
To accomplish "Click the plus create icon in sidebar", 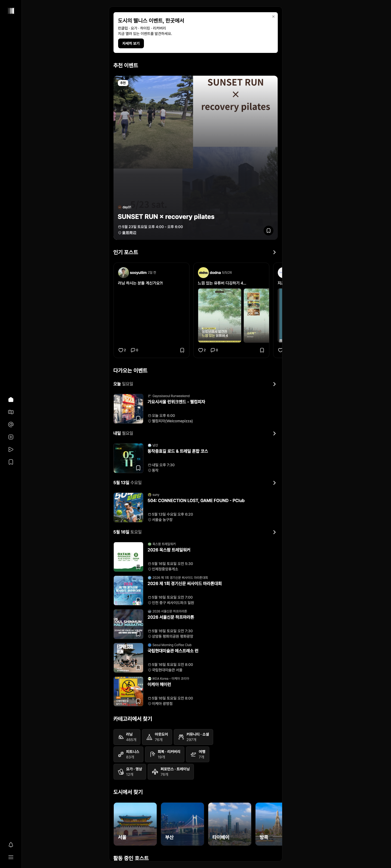I will click(11, 437).
